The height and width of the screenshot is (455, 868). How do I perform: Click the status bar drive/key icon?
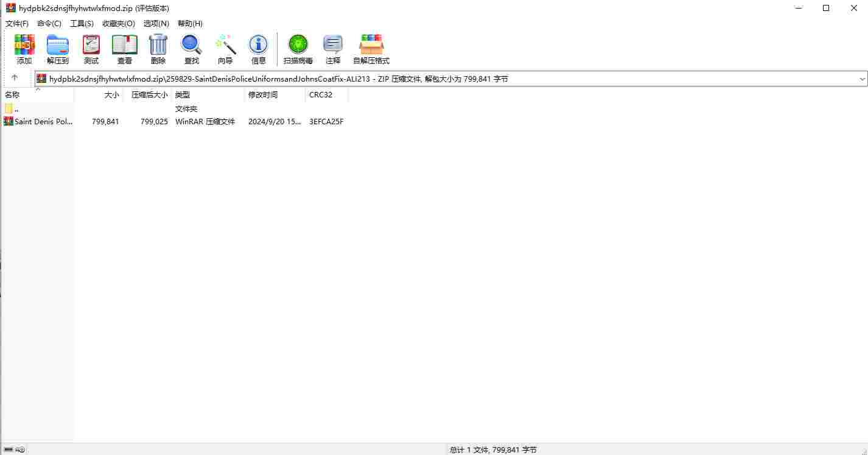tap(15, 450)
